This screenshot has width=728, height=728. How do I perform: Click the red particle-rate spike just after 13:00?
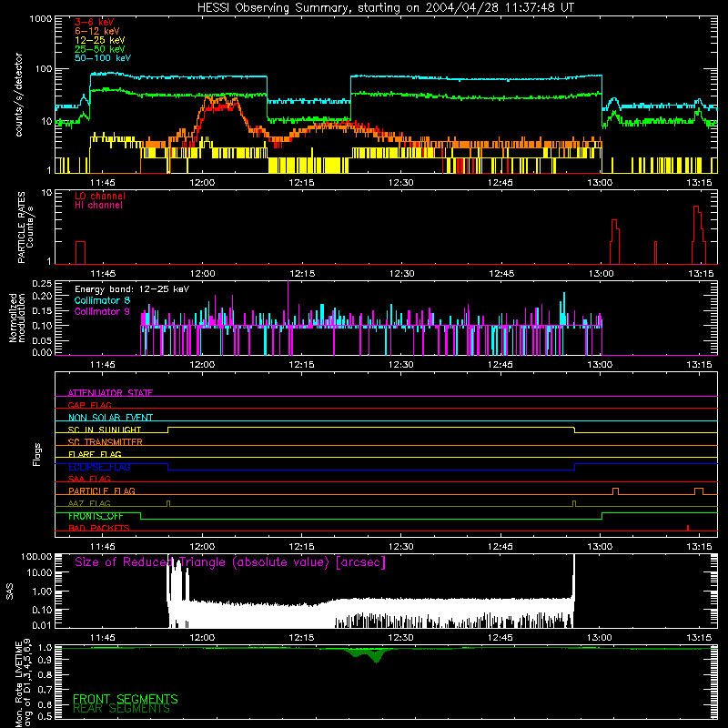pos(614,241)
